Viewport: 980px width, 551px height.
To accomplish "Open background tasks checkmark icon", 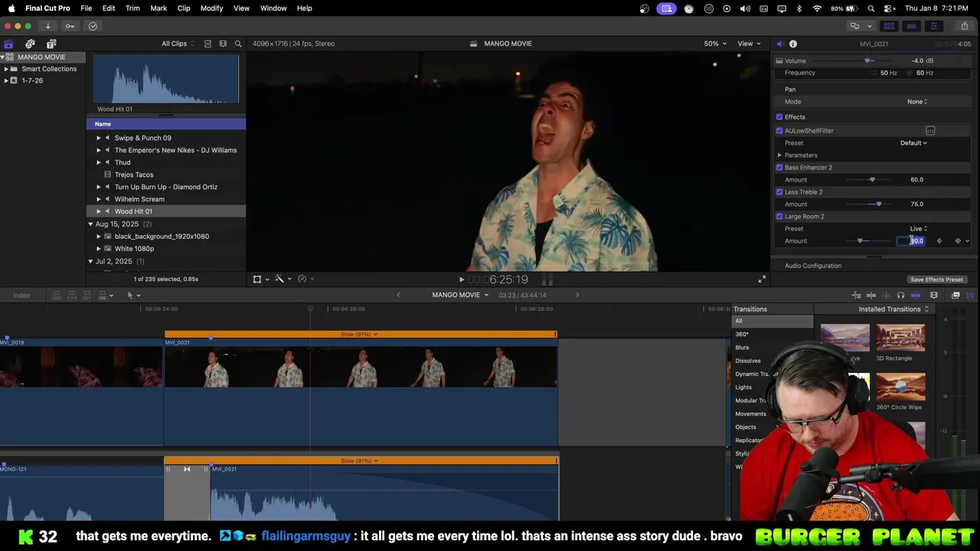I will [93, 26].
